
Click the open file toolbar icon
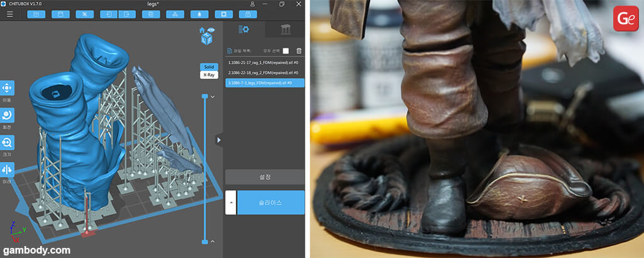[36, 14]
